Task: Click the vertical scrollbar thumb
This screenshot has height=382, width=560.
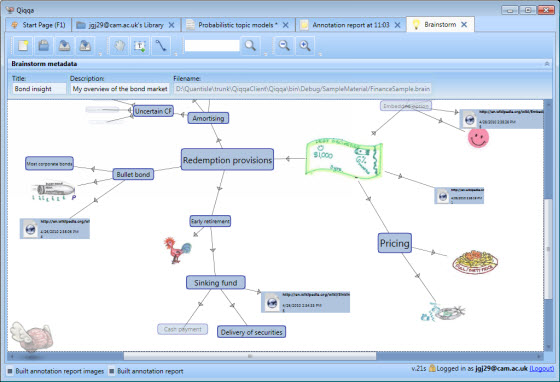Action: click(x=548, y=249)
